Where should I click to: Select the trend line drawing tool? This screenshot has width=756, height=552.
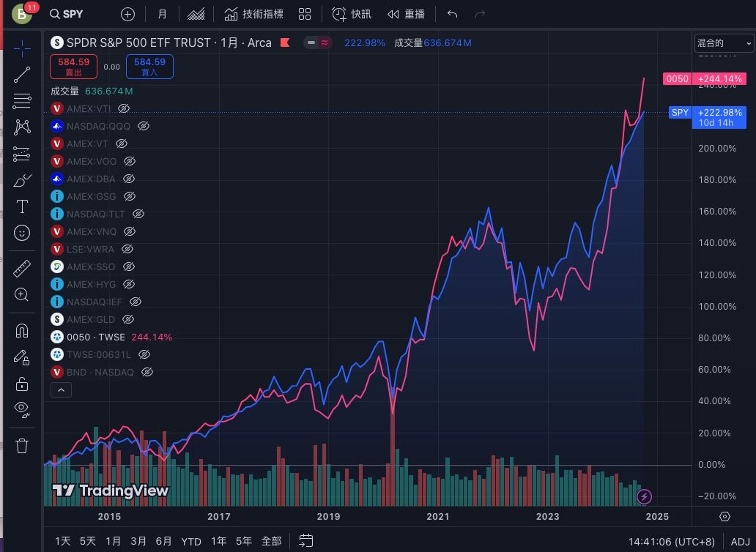[22, 74]
